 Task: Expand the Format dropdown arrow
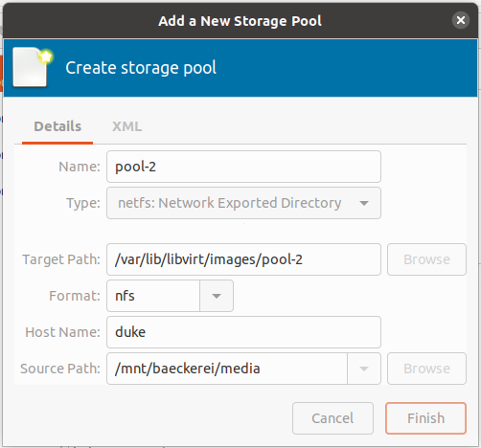coord(217,296)
